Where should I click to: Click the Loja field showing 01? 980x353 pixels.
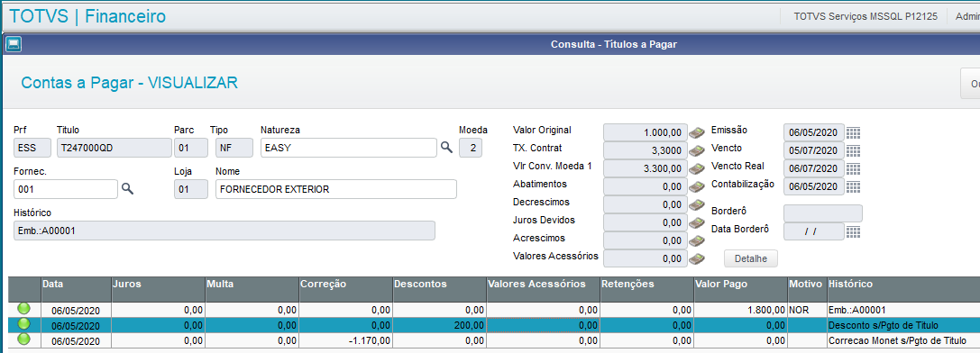pos(190,189)
